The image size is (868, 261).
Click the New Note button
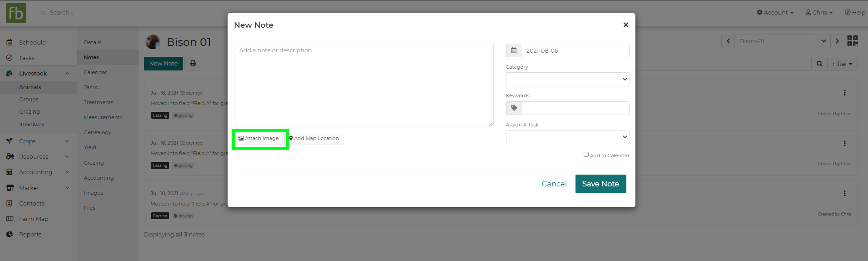click(x=164, y=64)
